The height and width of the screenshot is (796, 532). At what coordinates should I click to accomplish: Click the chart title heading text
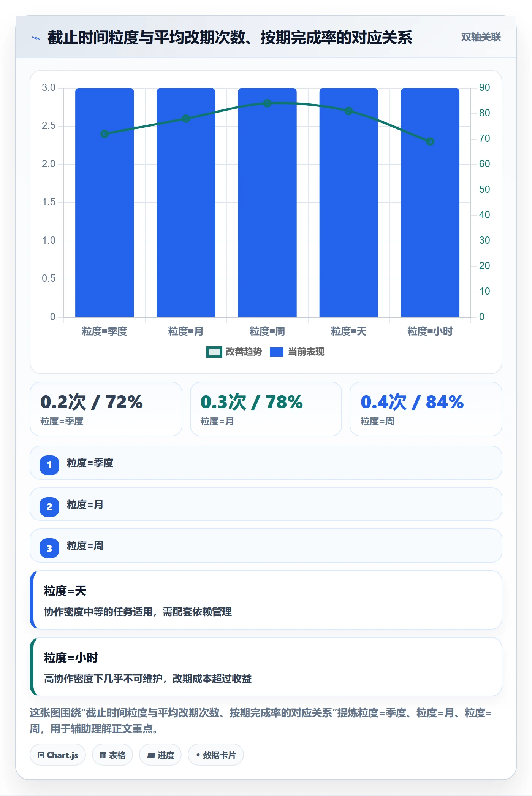pos(230,38)
